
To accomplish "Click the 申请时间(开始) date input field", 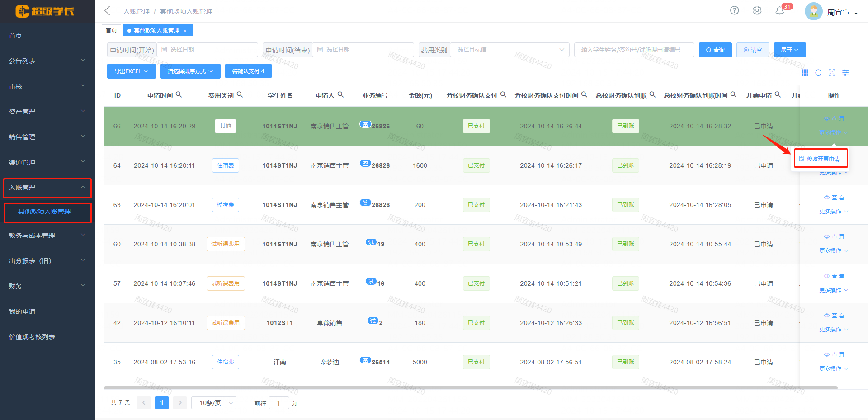I will point(207,50).
